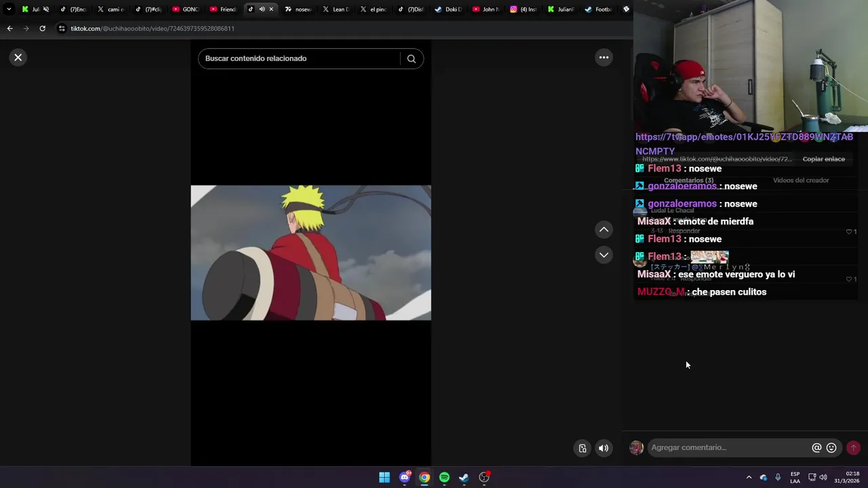This screenshot has width=868, height=488.
Task: Open the tab search dropdown arrow
Action: click(8, 9)
